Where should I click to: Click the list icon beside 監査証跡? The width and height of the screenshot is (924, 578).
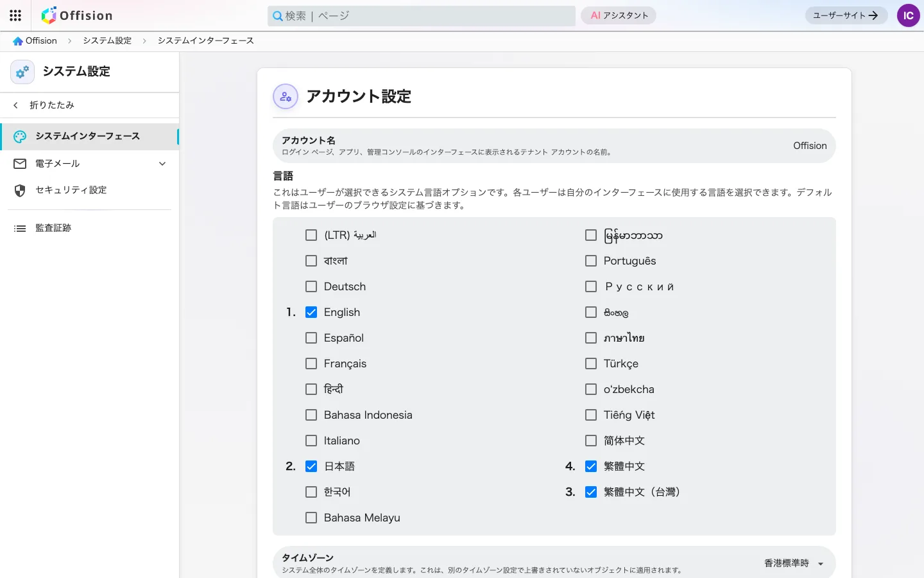coord(20,229)
